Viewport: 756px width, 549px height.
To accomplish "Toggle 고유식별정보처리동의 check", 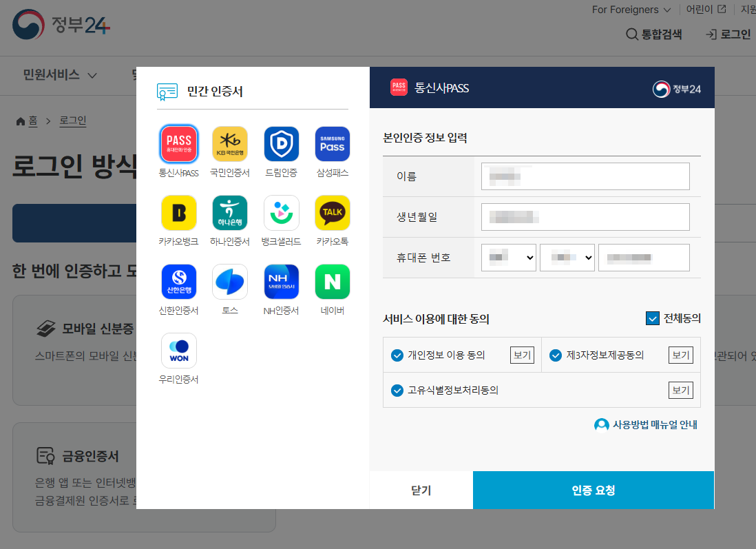I will (x=397, y=391).
